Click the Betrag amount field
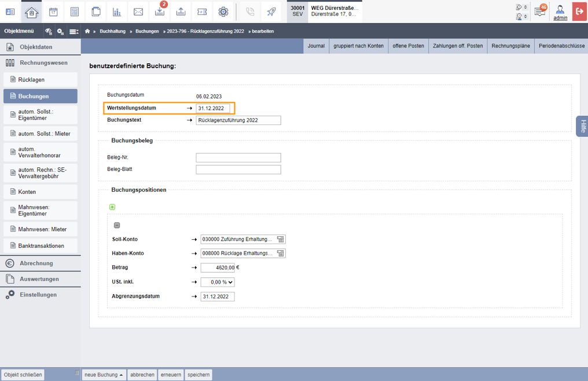588x381 pixels. pyautogui.click(x=218, y=268)
